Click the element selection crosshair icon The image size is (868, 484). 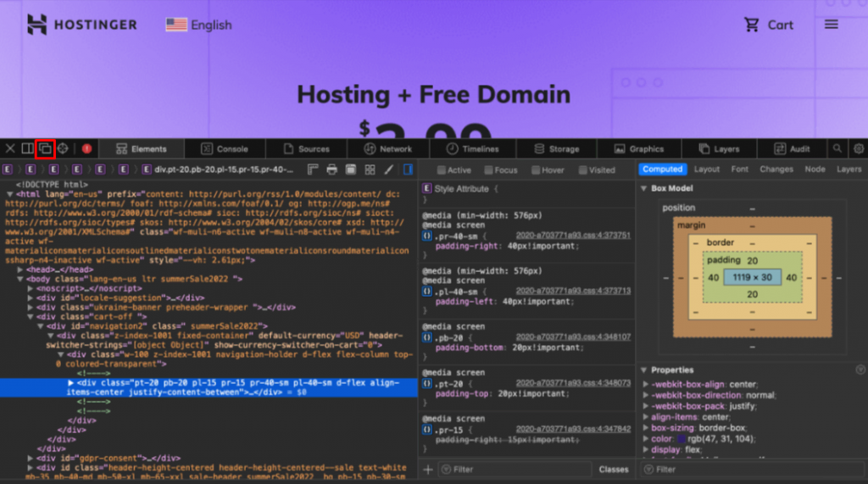tap(64, 148)
